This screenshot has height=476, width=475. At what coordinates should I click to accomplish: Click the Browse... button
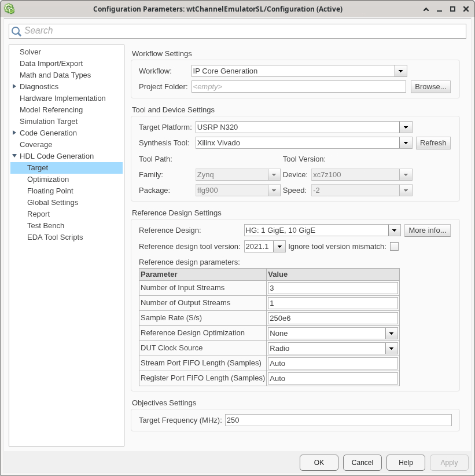430,87
